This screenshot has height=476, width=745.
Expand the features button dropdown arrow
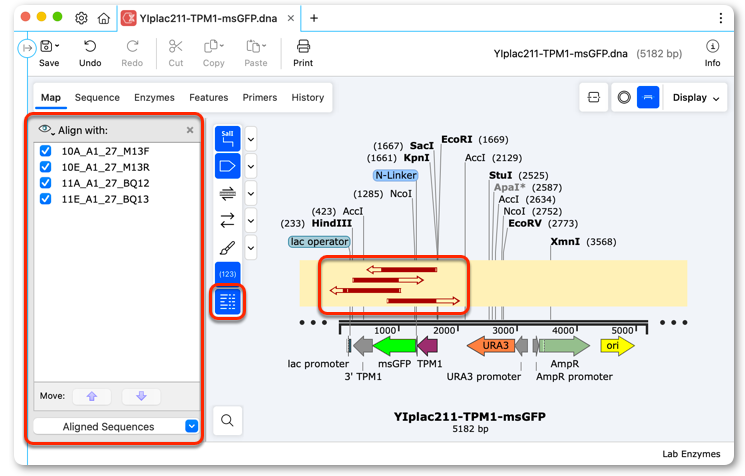pos(251,166)
